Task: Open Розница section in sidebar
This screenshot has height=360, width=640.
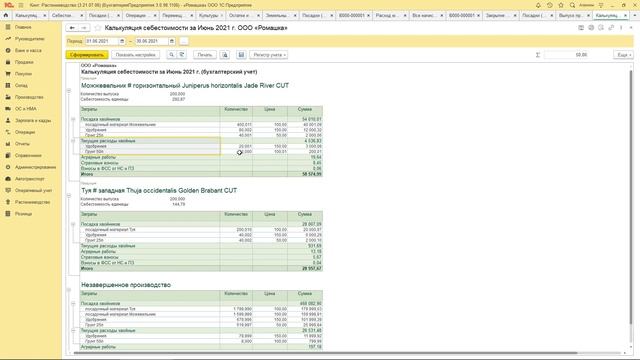Action: 23,214
